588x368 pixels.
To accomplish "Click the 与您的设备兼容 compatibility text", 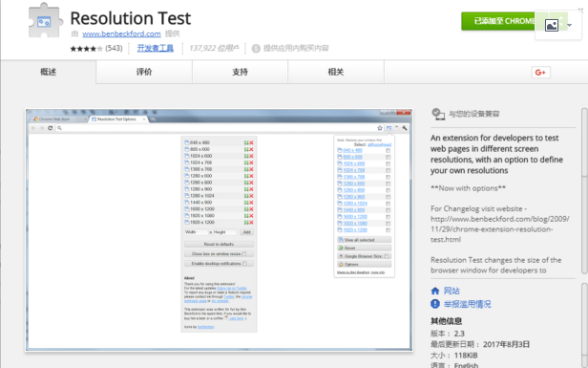I will tap(474, 114).
